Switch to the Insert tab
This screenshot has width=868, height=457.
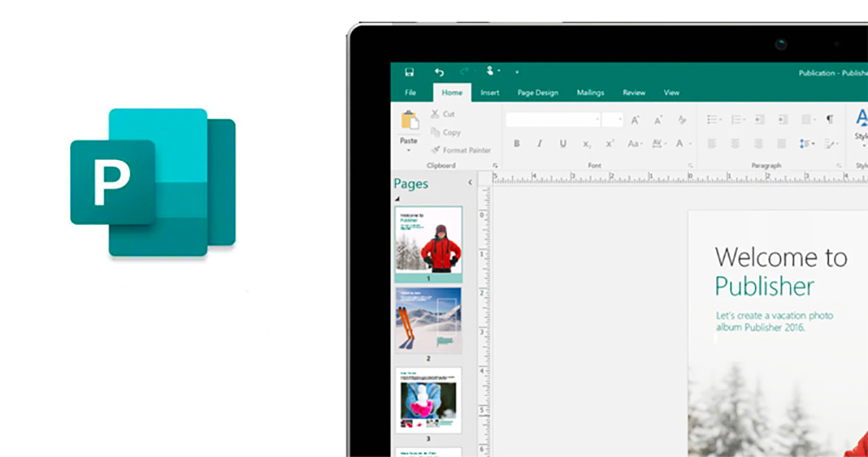[x=490, y=92]
